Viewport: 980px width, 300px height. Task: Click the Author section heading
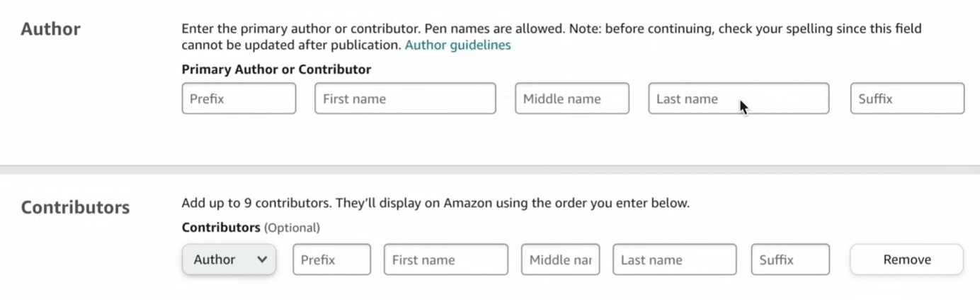point(50,29)
